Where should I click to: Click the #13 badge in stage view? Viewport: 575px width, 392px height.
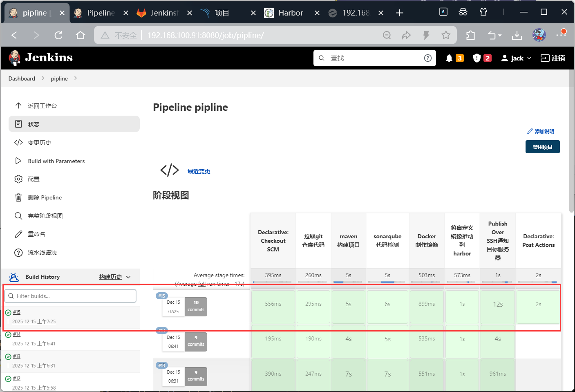point(162,365)
